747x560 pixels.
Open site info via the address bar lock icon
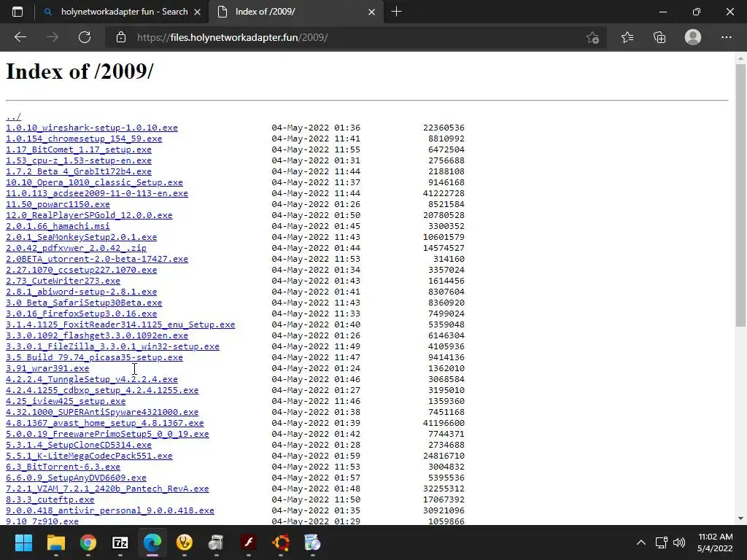tap(121, 37)
